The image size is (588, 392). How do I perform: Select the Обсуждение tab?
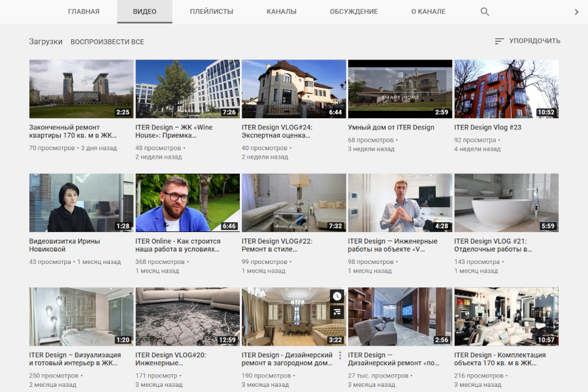[353, 12]
